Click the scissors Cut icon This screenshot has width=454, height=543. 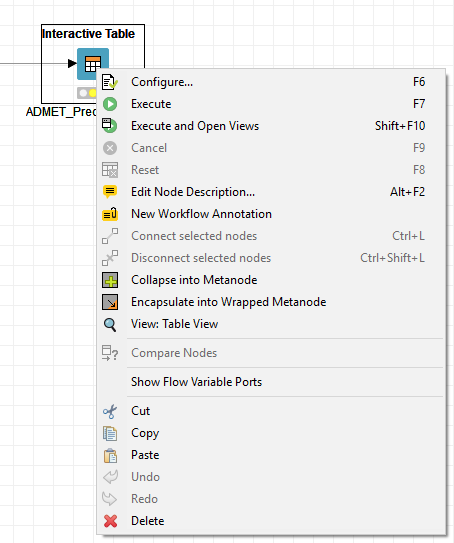(x=110, y=411)
